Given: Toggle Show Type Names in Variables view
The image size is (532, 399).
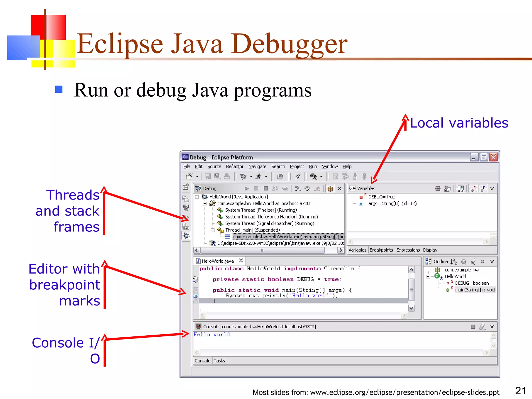Looking at the screenshot, I should click(447, 189).
